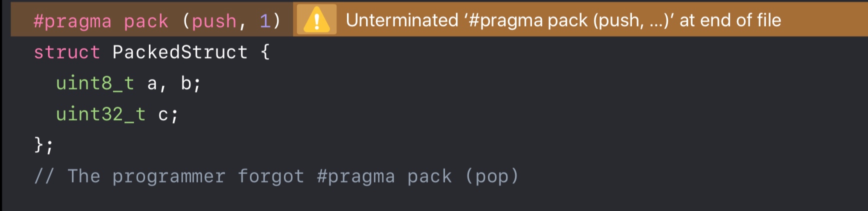Click the word forgot in the comment
This screenshot has height=211, width=868.
270,176
